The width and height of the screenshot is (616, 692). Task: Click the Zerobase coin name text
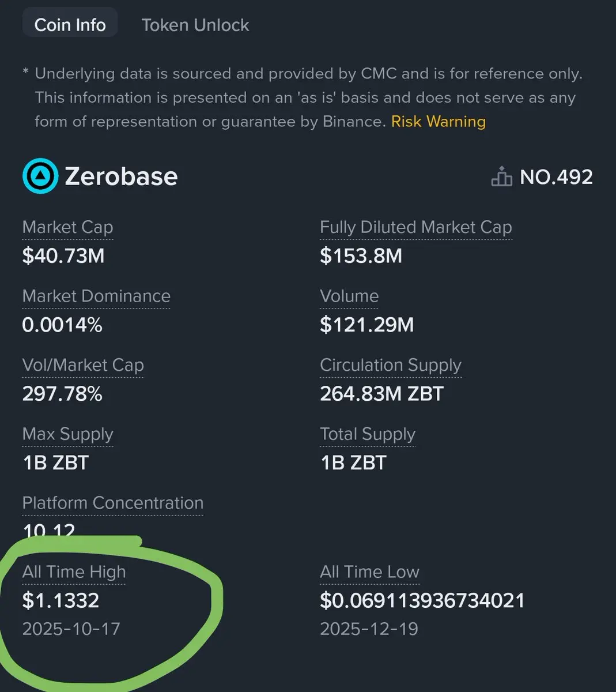click(x=121, y=176)
